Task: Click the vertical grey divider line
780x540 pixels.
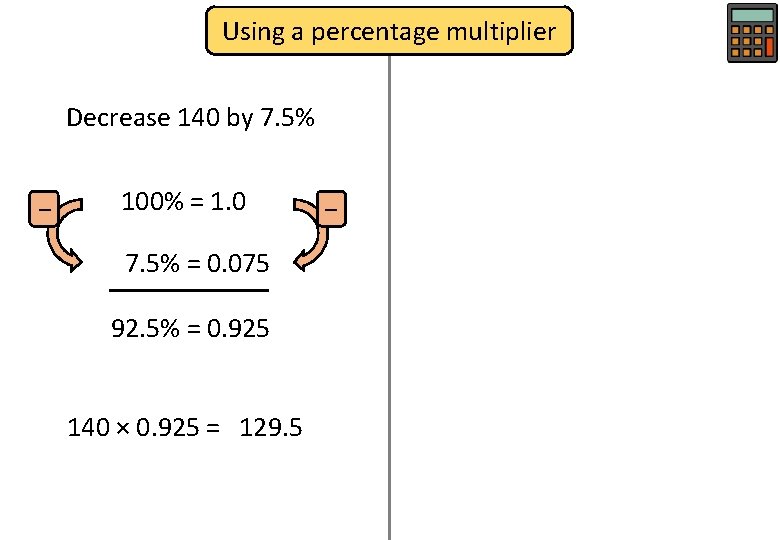Action: click(x=389, y=297)
